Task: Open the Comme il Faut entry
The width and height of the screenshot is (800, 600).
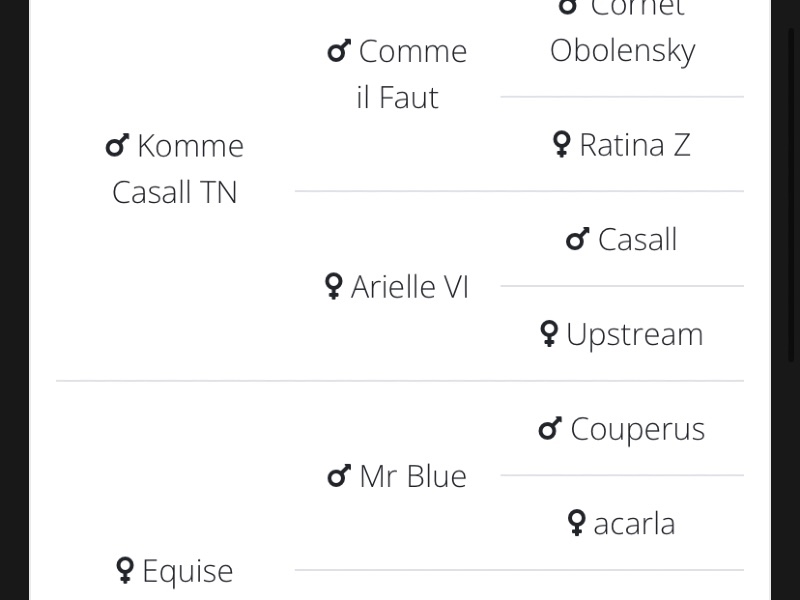Action: pyautogui.click(x=397, y=74)
